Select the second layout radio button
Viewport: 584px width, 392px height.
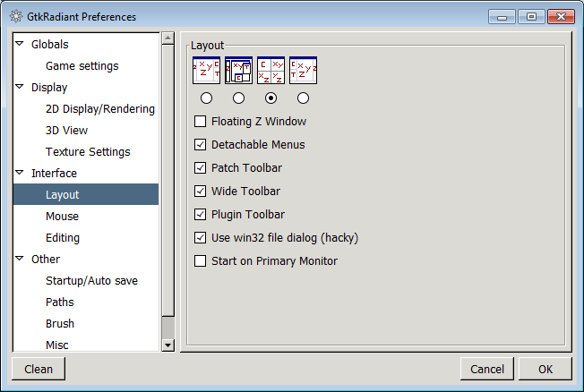239,98
